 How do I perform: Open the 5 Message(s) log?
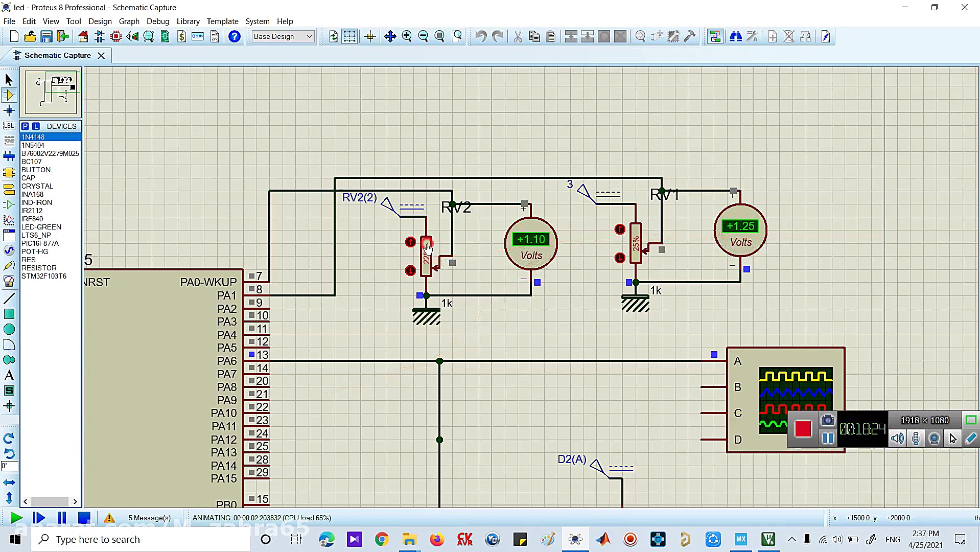149,518
